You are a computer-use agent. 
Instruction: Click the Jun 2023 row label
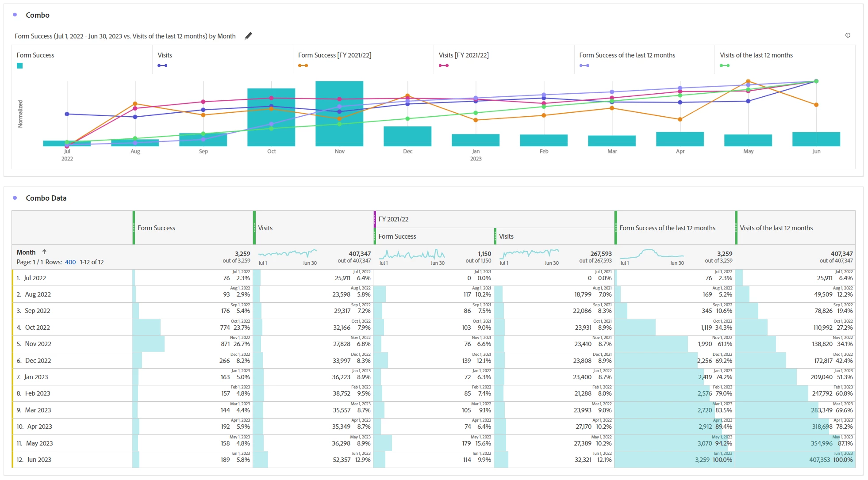point(39,460)
